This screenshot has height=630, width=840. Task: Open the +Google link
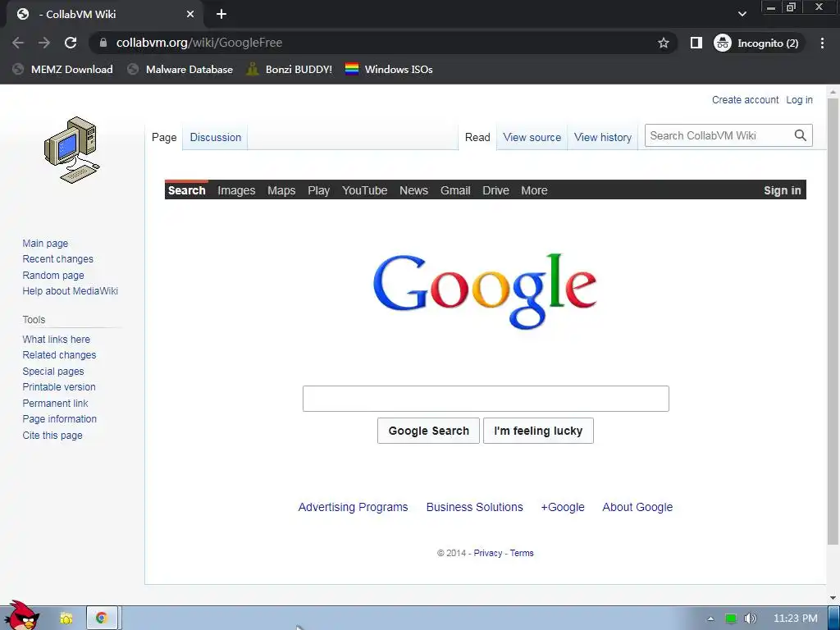563,507
